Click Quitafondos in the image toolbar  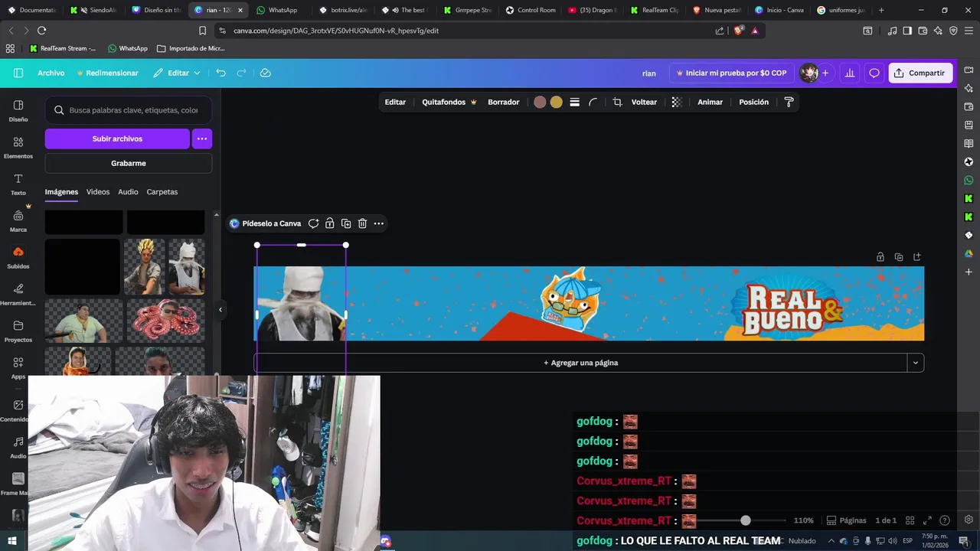[x=449, y=102]
